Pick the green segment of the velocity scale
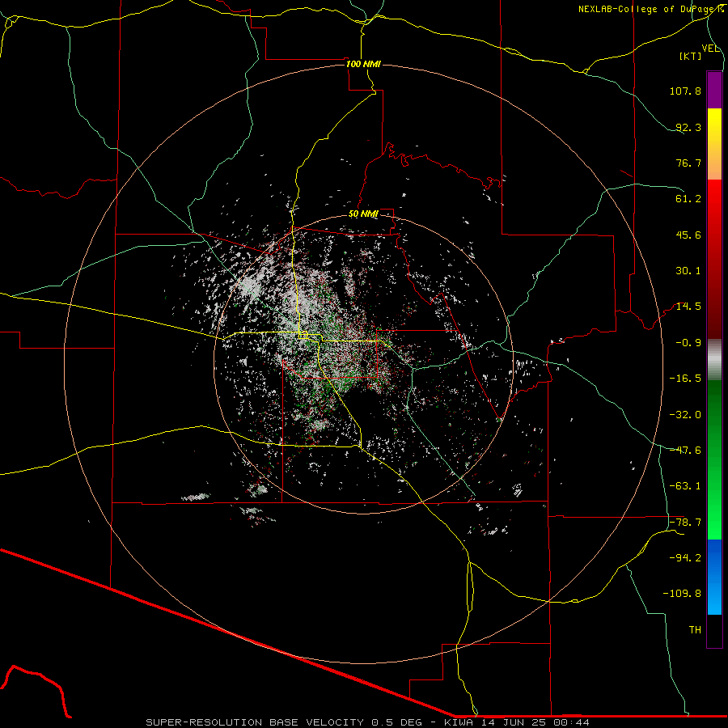 tap(714, 459)
